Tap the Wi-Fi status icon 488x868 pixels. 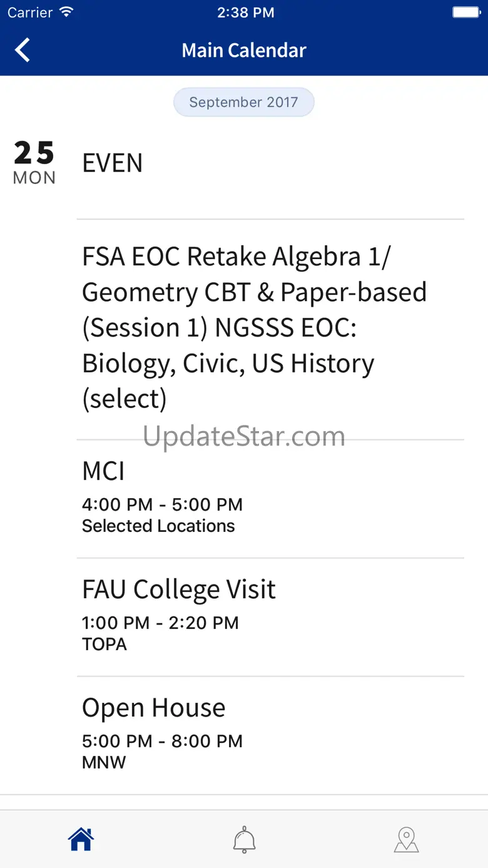click(66, 13)
